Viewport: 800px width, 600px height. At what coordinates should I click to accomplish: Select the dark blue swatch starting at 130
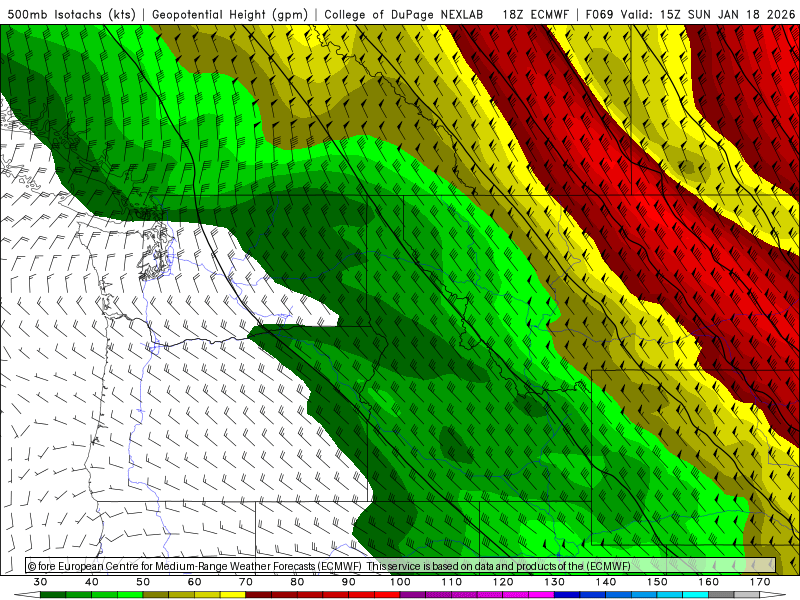(x=567, y=595)
